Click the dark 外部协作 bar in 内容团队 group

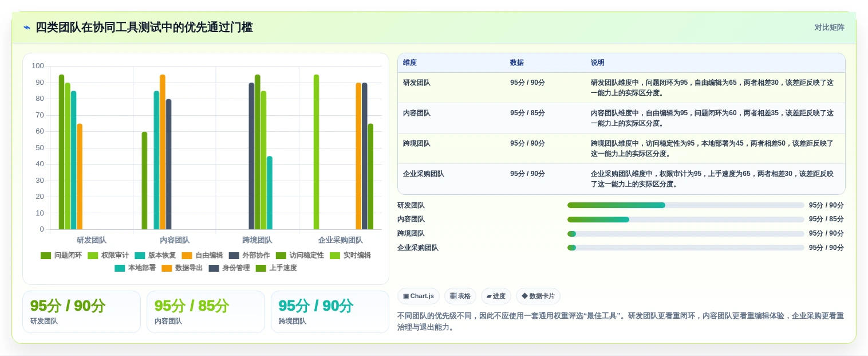(168, 164)
